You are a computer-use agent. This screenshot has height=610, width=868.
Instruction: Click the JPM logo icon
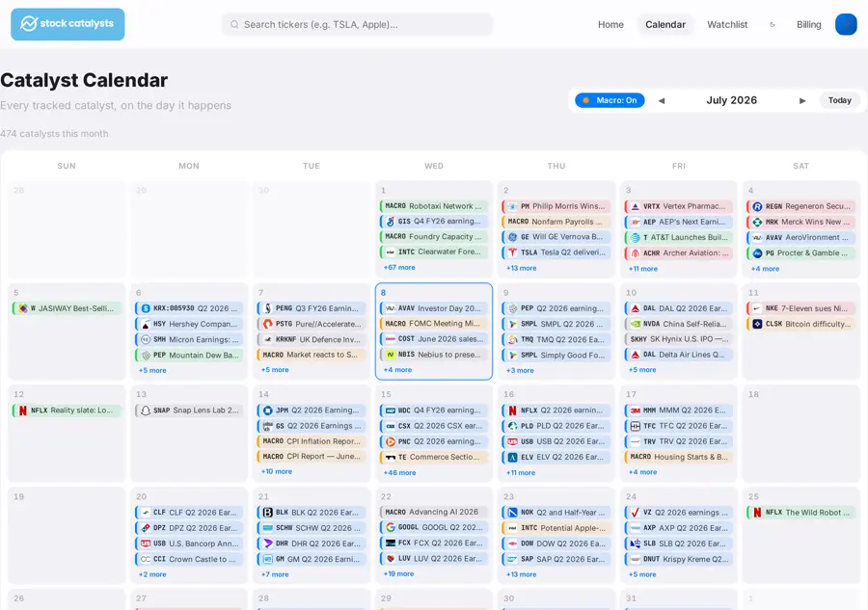point(268,411)
